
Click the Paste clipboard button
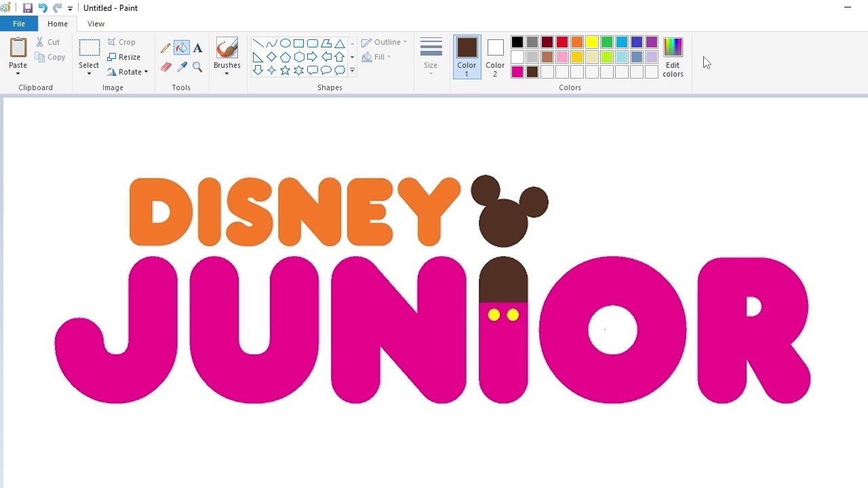coord(18,48)
